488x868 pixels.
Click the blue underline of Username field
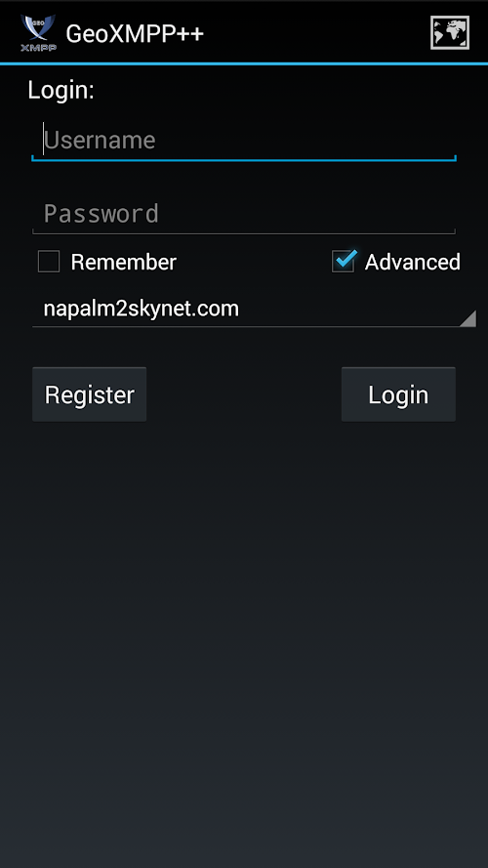point(244,159)
